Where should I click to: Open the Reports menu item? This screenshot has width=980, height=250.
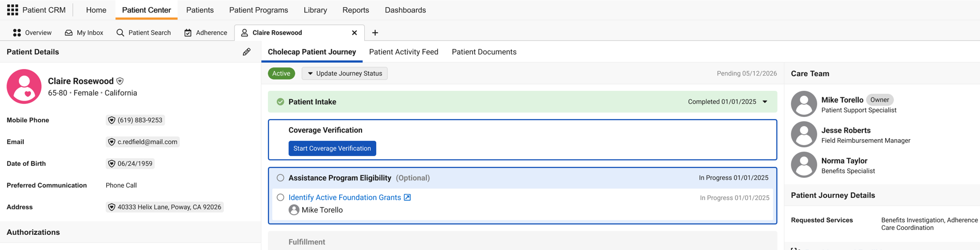click(x=356, y=10)
